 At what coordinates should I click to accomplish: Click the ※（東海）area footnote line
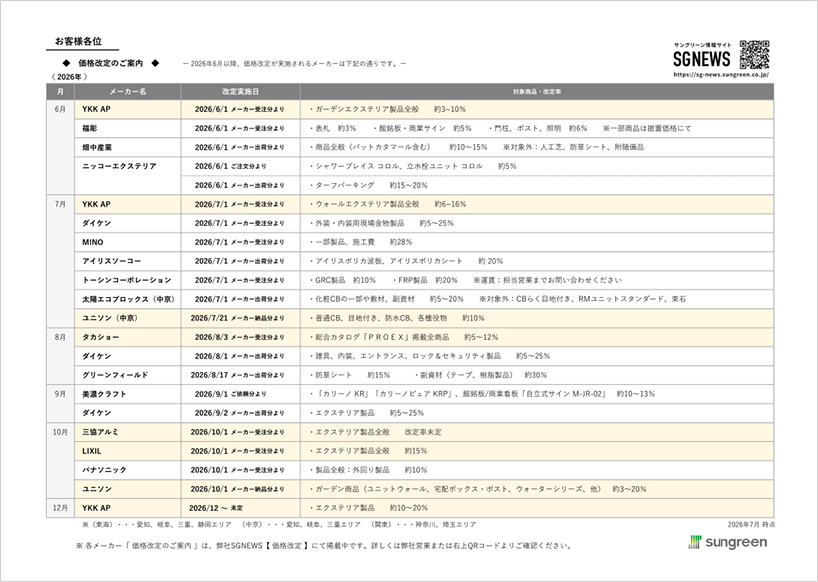[279, 525]
